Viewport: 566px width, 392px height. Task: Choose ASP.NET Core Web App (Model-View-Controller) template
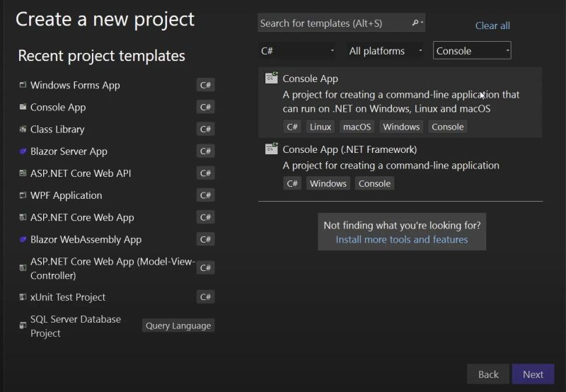117,268
